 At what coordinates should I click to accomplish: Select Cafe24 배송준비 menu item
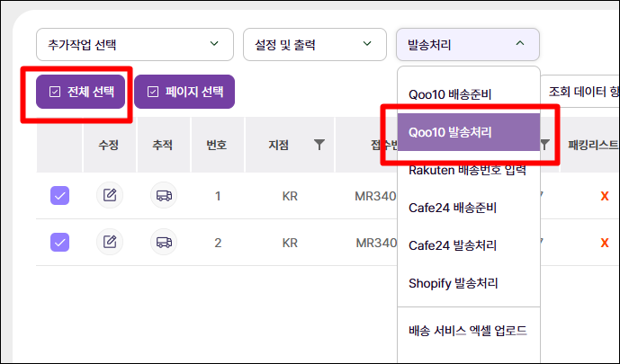pos(469,208)
